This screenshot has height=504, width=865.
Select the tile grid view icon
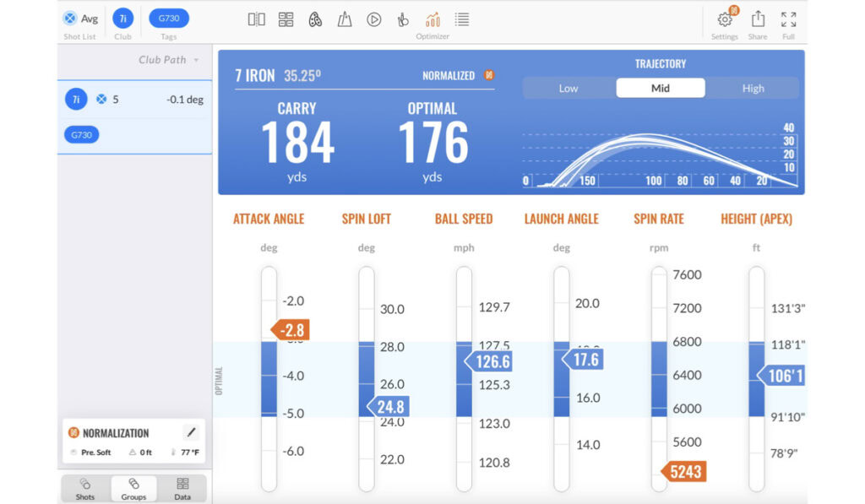point(286,19)
